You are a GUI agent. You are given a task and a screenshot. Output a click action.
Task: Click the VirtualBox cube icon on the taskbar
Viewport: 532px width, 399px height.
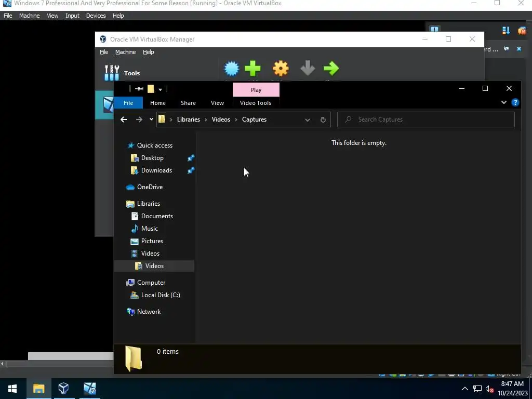click(63, 389)
